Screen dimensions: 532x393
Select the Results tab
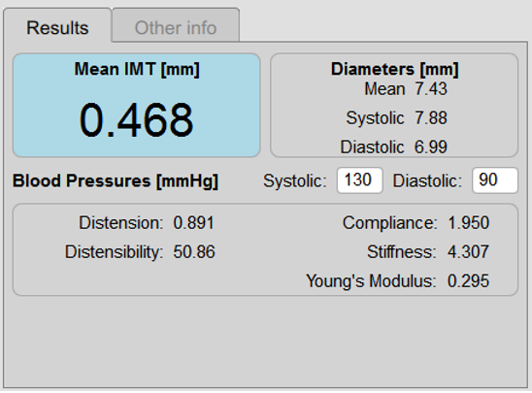57,25
